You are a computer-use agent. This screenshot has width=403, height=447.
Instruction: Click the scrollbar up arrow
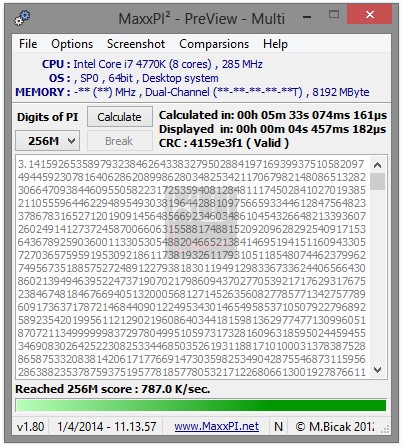pyautogui.click(x=377, y=165)
